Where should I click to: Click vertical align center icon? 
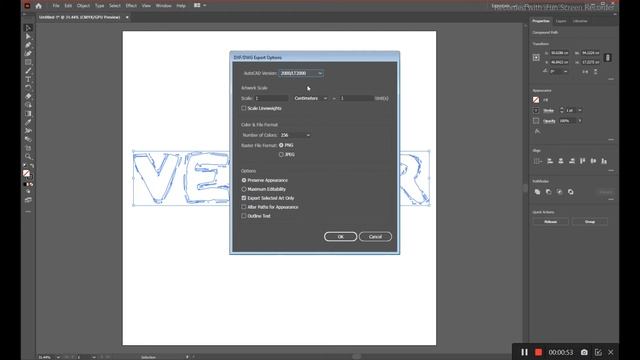coord(593,161)
